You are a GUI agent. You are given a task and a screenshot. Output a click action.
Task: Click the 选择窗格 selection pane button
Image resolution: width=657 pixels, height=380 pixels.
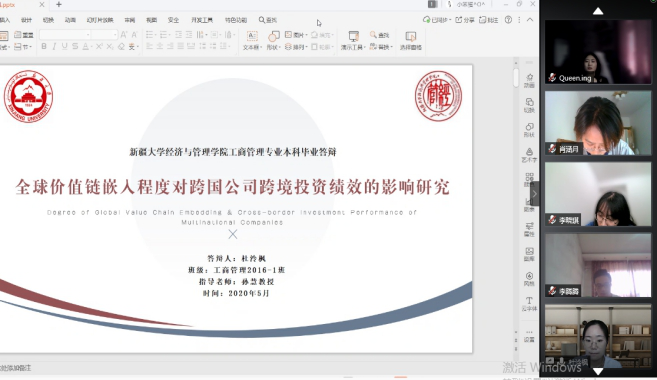click(411, 41)
